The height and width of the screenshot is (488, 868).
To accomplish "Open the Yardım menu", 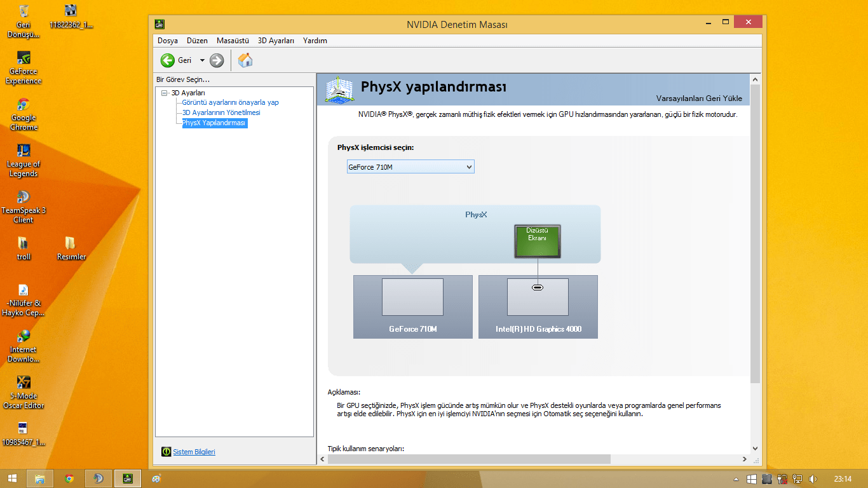I will [x=315, y=41].
